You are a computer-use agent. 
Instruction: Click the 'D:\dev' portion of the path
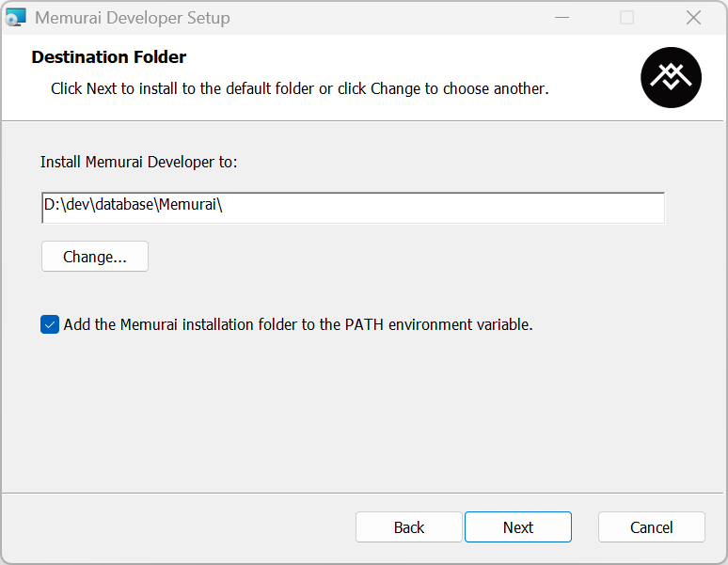pyautogui.click(x=67, y=205)
